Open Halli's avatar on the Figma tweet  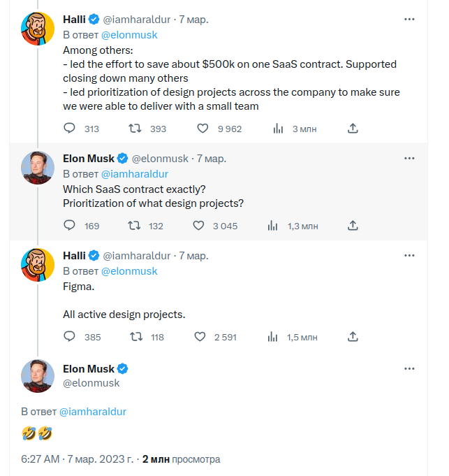[x=38, y=264]
